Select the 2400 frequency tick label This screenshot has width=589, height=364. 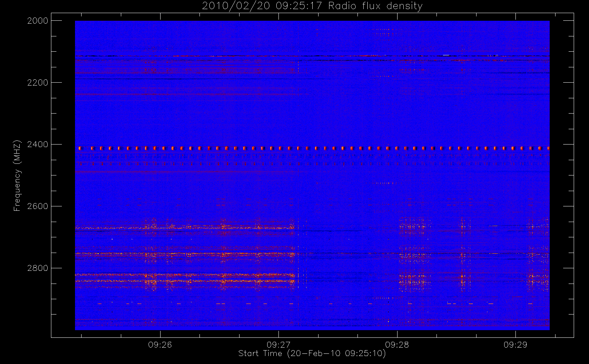(38, 145)
